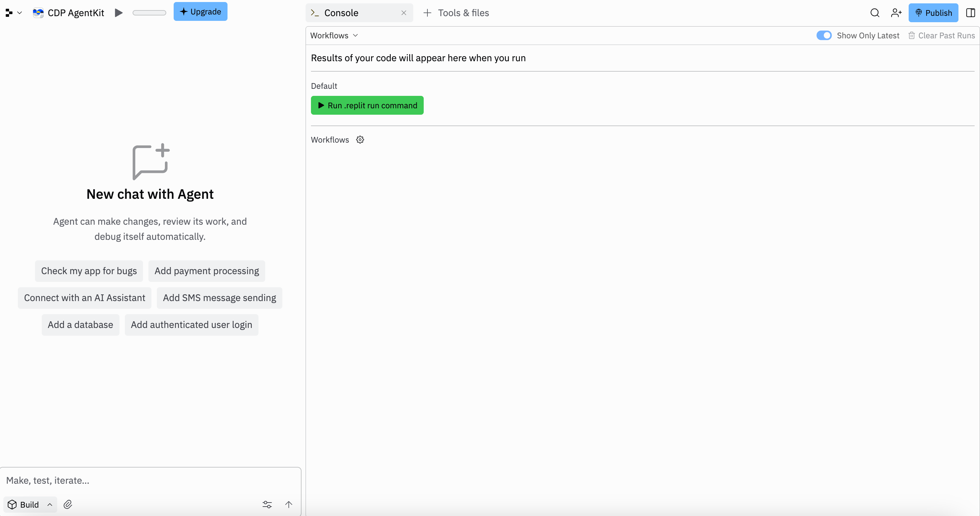This screenshot has height=516, width=980.
Task: Open the search magnifier icon
Action: (875, 13)
